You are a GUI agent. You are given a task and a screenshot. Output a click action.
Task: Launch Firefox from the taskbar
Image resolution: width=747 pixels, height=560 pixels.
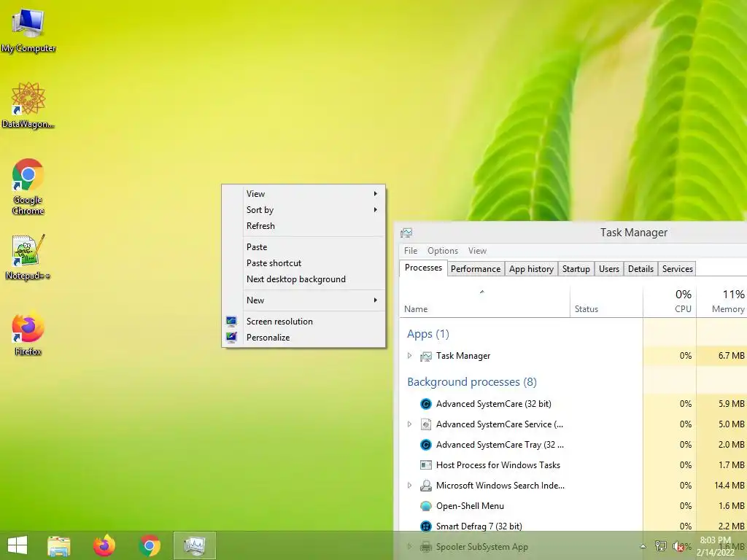tap(104, 545)
